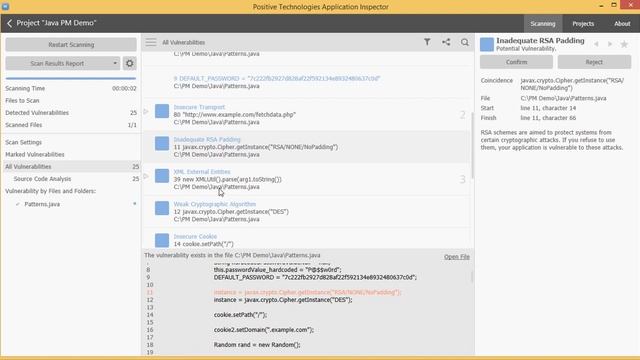The width and height of the screenshot is (640, 360).
Task: Click the blue severity square in details header
Action: point(487,44)
